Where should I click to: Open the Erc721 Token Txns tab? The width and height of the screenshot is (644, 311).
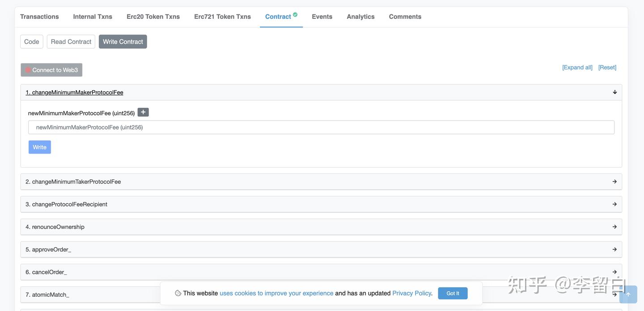tap(222, 17)
